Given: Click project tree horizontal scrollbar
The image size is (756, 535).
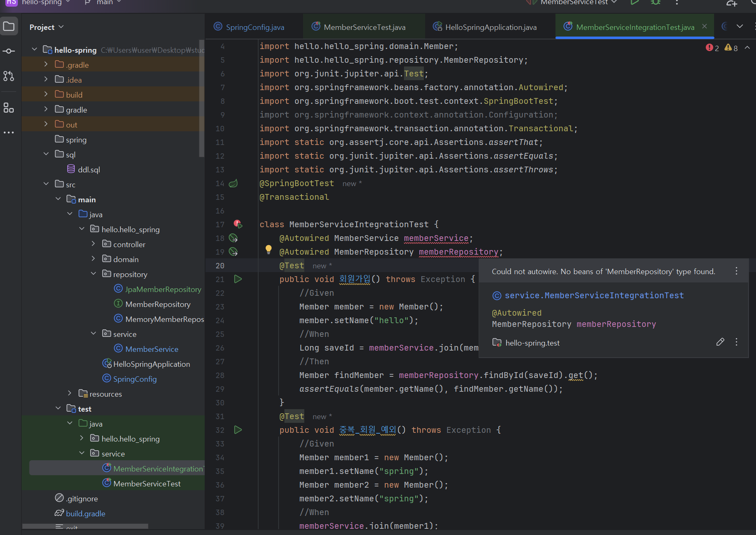Looking at the screenshot, I should coord(85,527).
